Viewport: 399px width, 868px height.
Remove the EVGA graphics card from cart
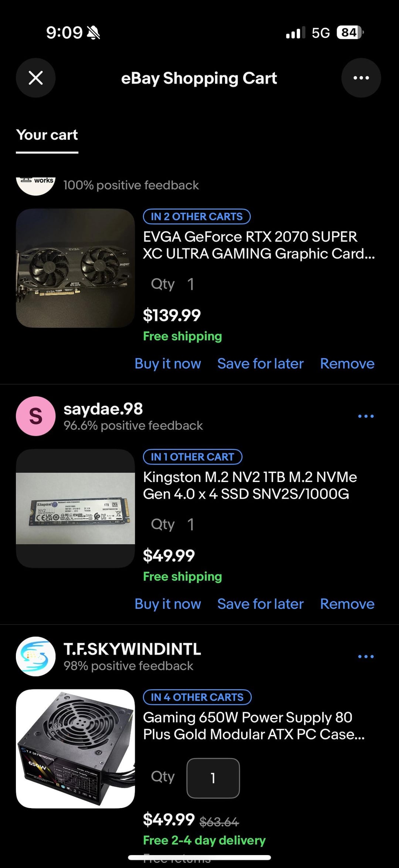pos(347,364)
